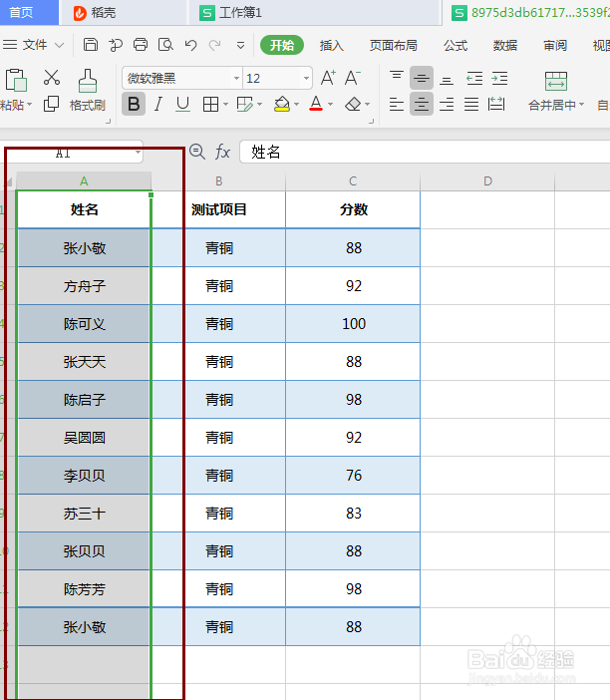Click the distributed alignment icon

(496, 104)
